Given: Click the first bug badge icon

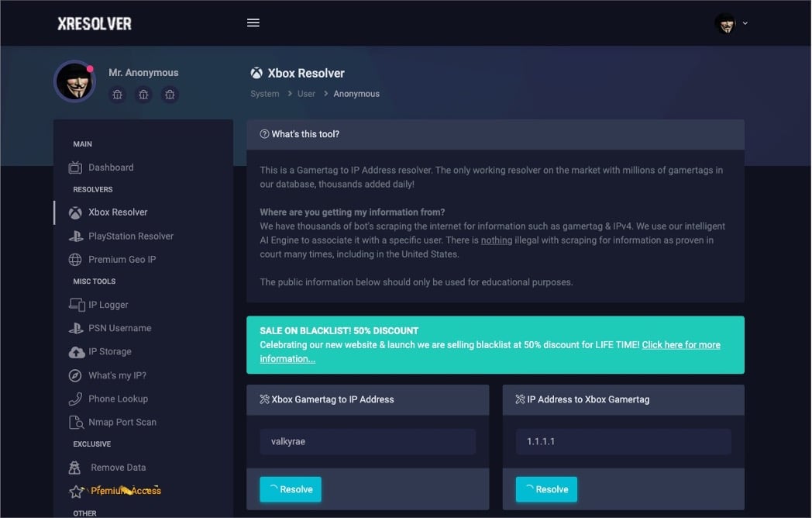Looking at the screenshot, I should (118, 95).
